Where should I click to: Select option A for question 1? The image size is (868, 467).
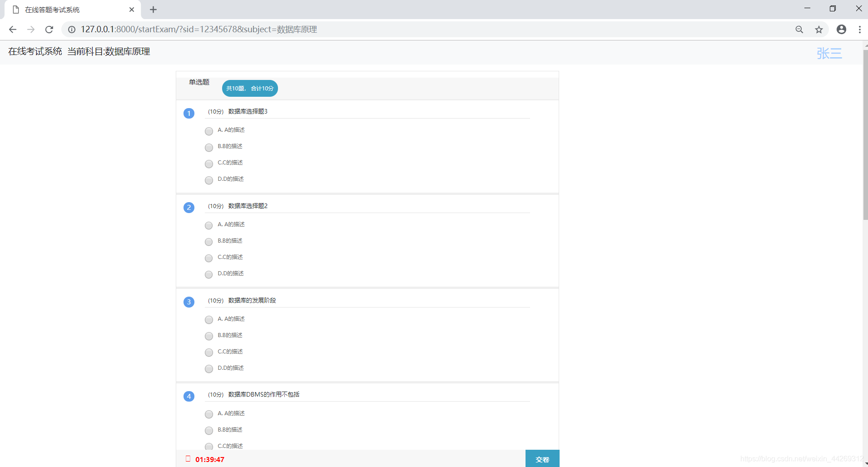208,131
